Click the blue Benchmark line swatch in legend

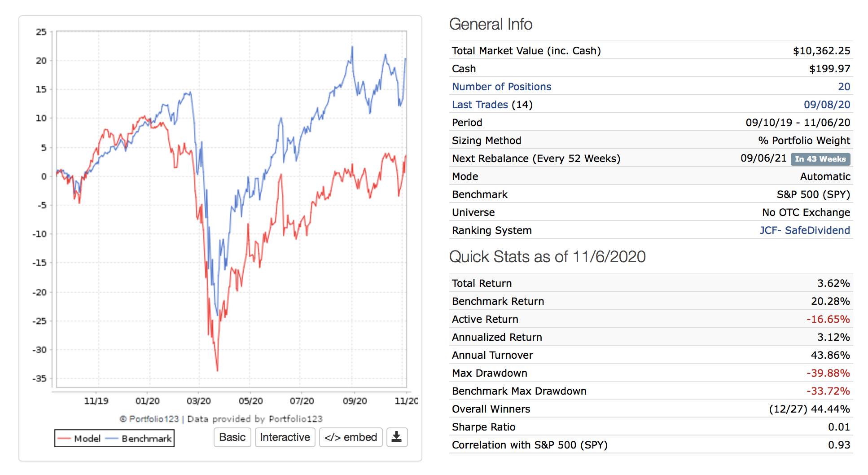(112, 439)
